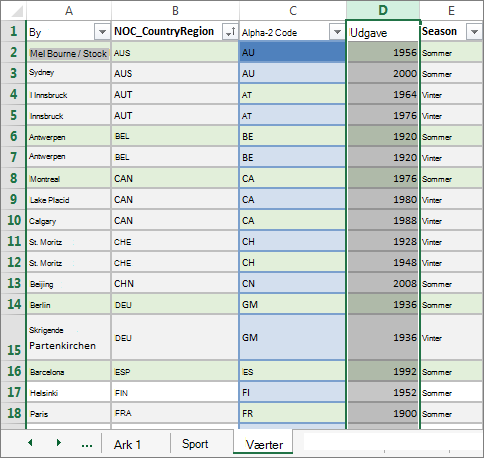Image resolution: width=484 pixels, height=458 pixels.
Task: Click the Udgave header cell
Action: pos(383,32)
